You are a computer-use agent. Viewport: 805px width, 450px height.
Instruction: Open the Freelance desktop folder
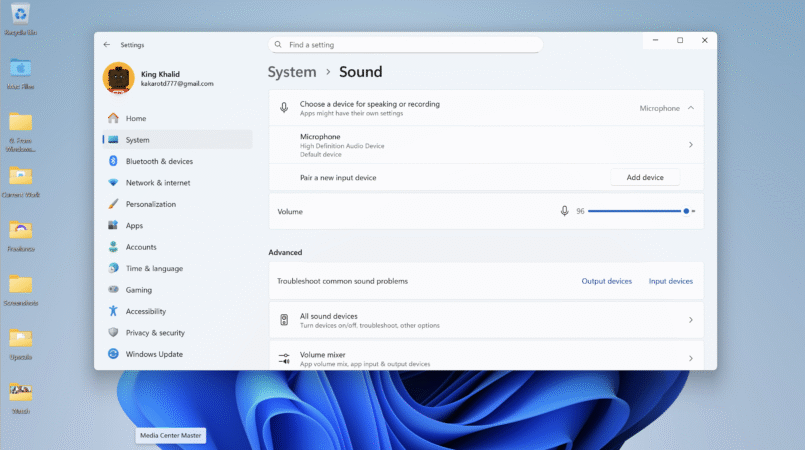click(21, 236)
